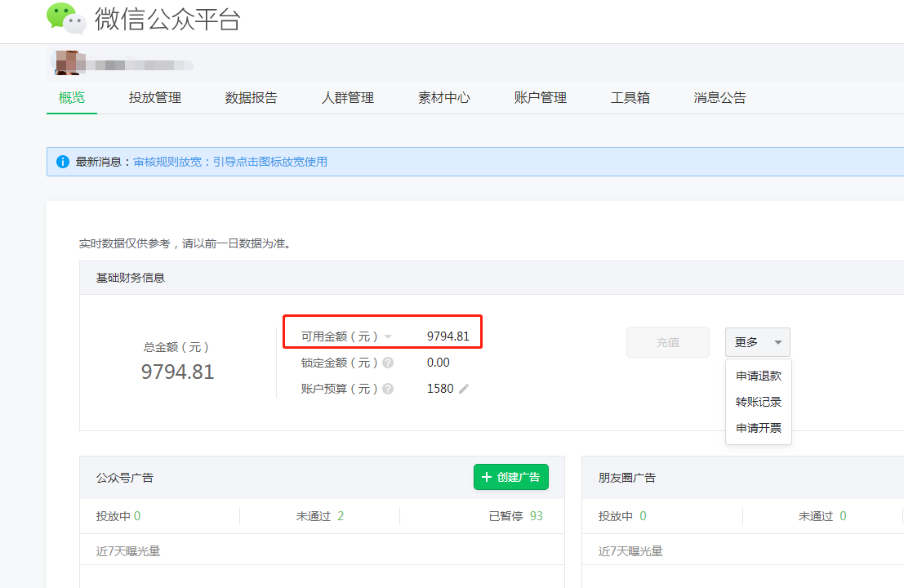Image resolution: width=904 pixels, height=588 pixels.
Task: Click the 朋友圈广告 section title
Action: click(626, 478)
